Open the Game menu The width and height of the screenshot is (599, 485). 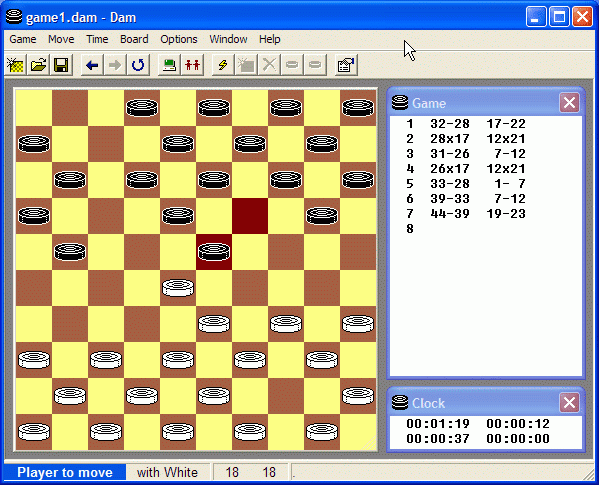click(23, 39)
